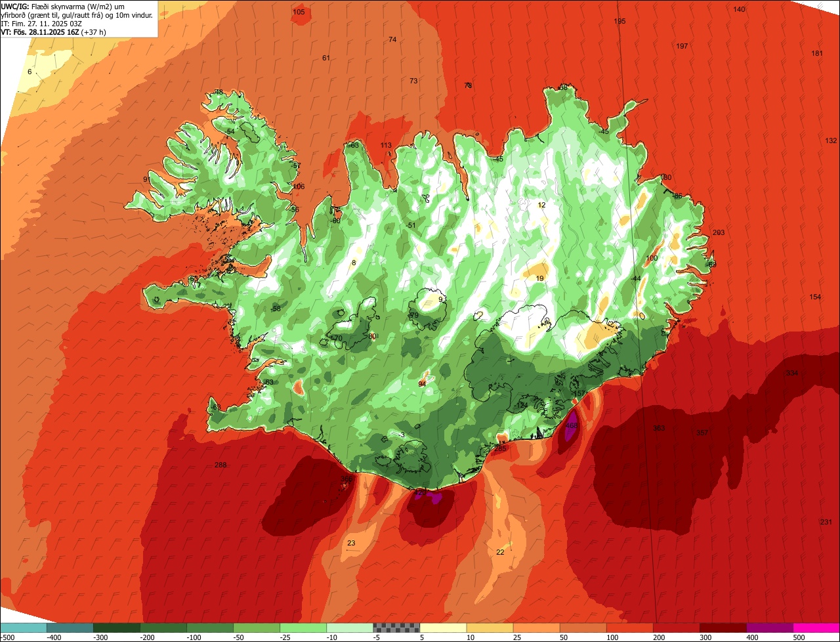Pick the light green -50 to -25 legend swatch
This screenshot has height=642, width=840.
(x=257, y=628)
